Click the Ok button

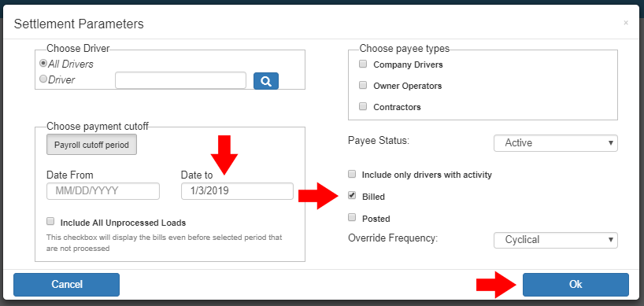[576, 285]
